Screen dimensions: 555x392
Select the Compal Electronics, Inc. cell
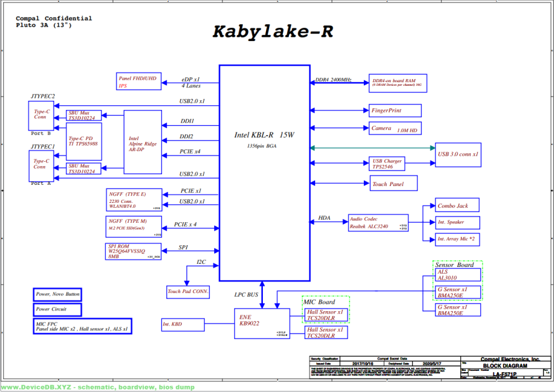510,359
